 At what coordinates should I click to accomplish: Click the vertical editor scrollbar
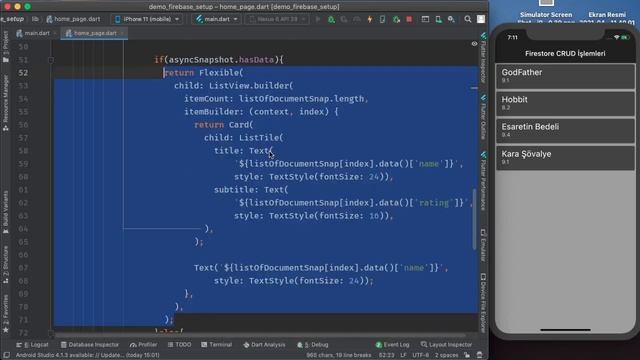coord(474,219)
